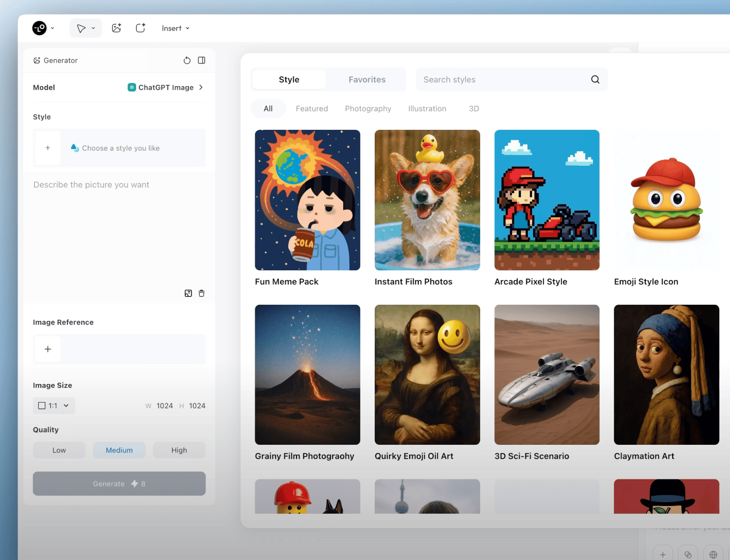Click the image generator sparkle icon

coord(117,28)
